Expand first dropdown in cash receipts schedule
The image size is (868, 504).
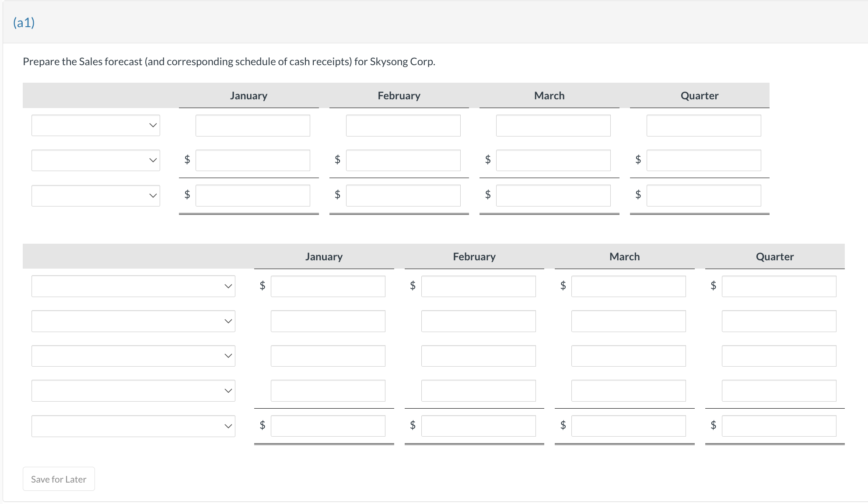tap(133, 286)
